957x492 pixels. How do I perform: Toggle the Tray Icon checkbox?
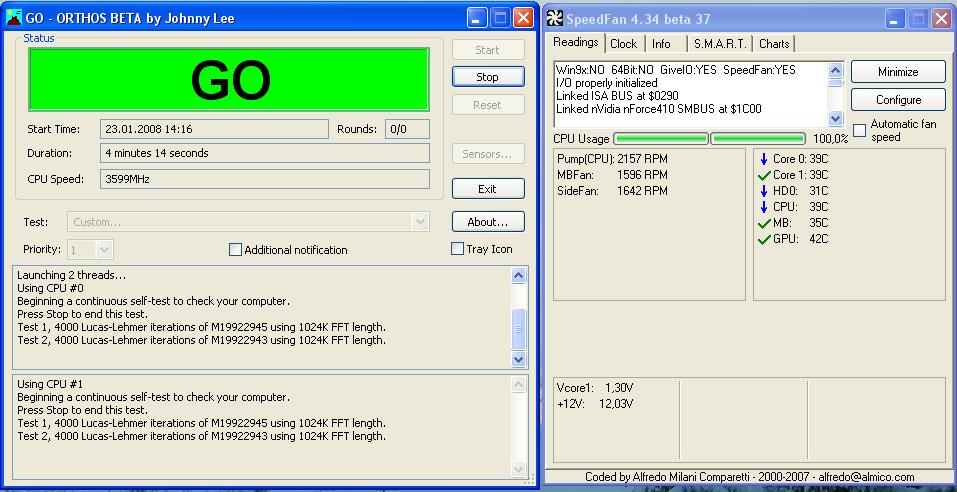[457, 249]
